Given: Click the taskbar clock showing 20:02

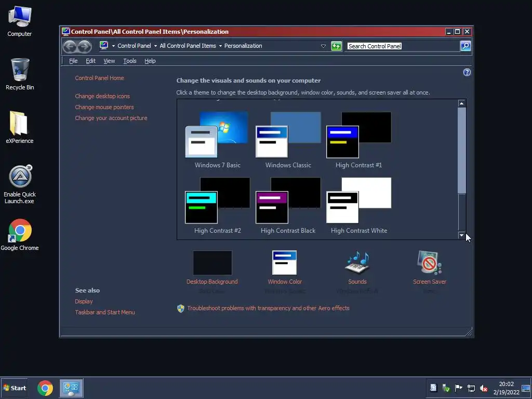Looking at the screenshot, I should (506, 388).
